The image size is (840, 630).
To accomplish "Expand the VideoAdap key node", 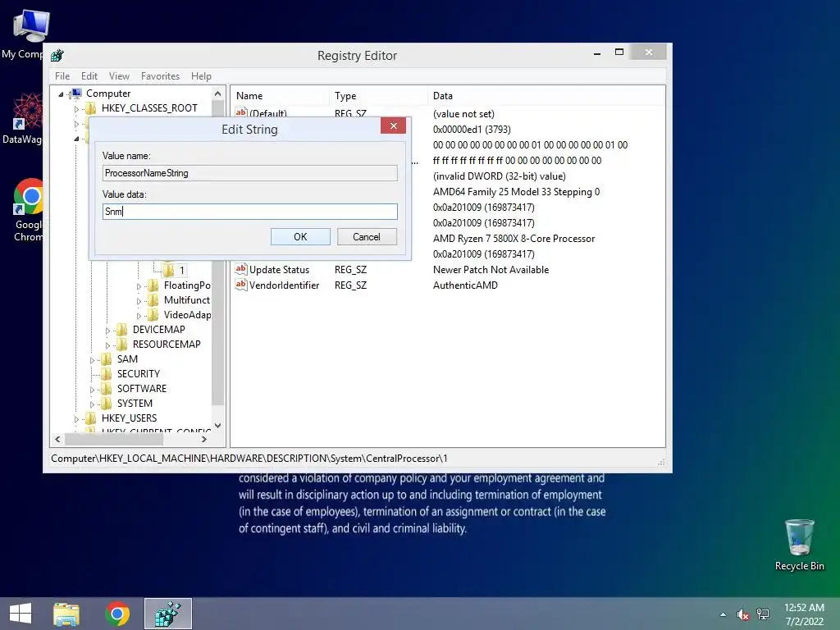I will [139, 316].
